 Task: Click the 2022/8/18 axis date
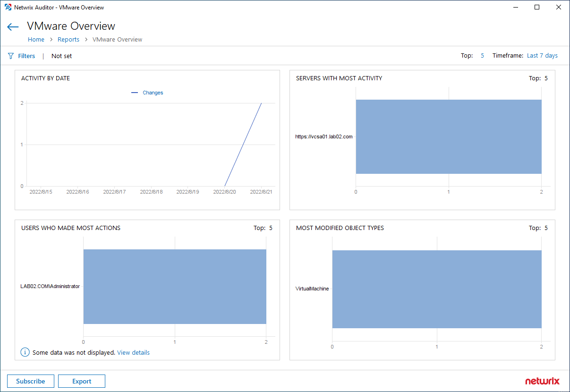click(x=151, y=192)
